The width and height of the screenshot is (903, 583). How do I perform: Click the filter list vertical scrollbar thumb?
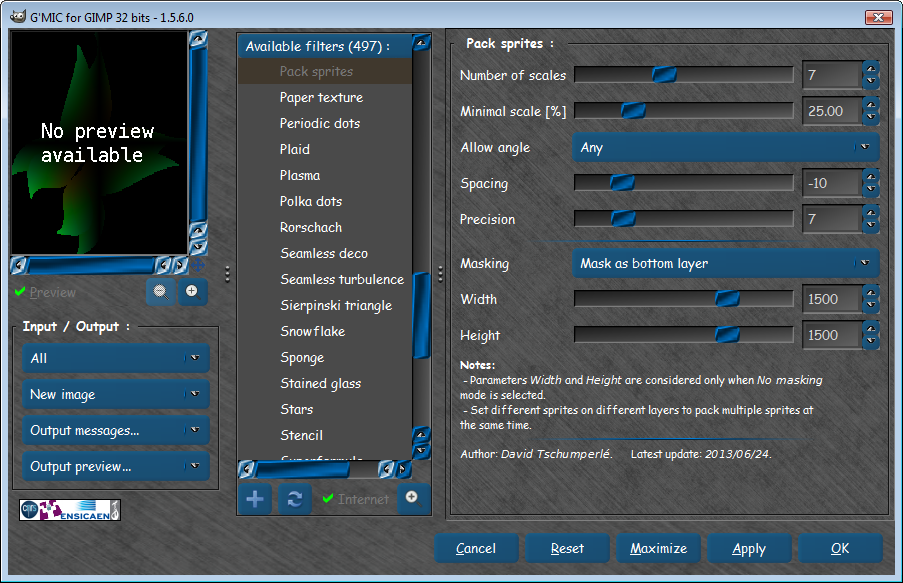(422, 315)
